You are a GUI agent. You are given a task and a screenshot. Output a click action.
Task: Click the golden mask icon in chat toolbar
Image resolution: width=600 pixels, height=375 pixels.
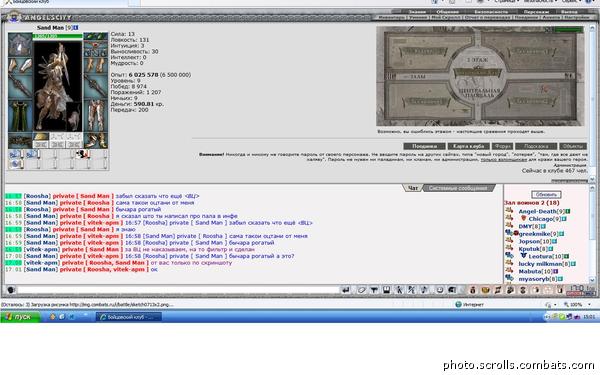coord(485,290)
